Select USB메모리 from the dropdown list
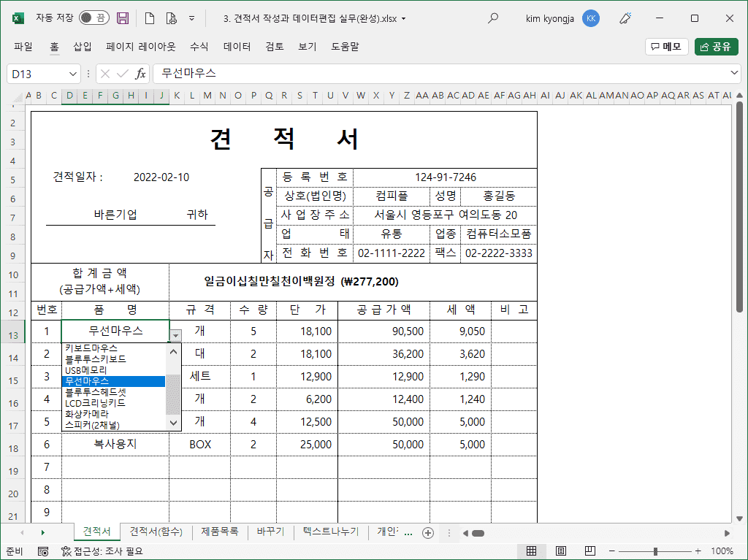The height and width of the screenshot is (560, 748). coord(86,370)
